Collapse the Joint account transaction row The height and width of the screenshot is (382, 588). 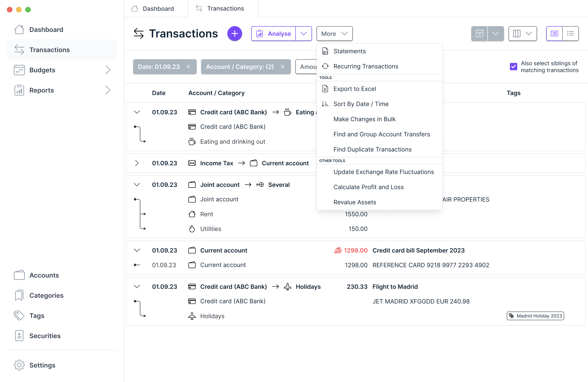137,184
